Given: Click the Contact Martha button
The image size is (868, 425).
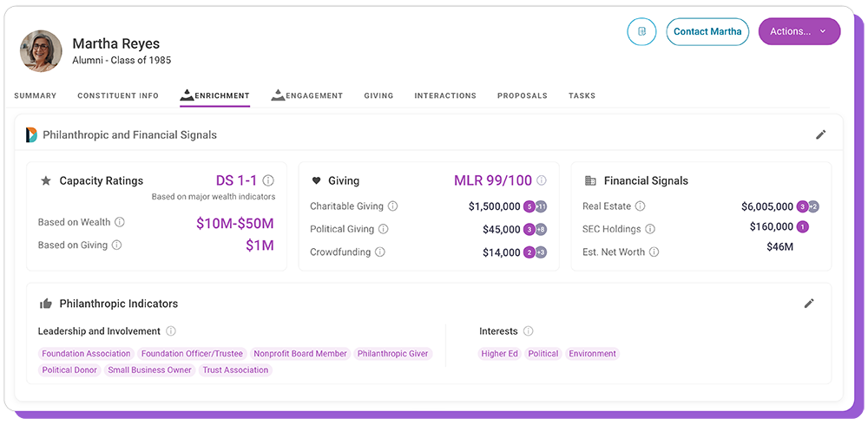Looking at the screenshot, I should [x=707, y=31].
